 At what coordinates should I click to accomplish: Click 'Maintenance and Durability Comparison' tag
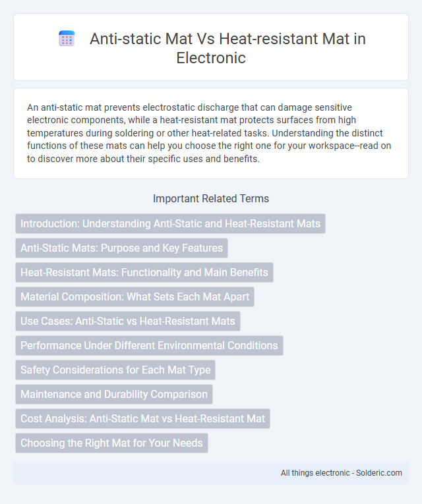point(114,395)
